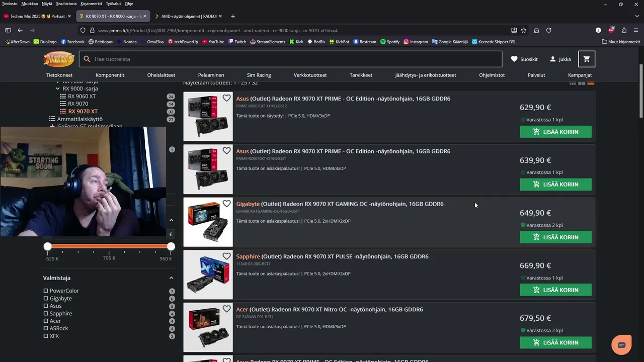Open the Muut kirjanmerkit bookmarks folder
The image size is (644, 362).
click(621, 42)
